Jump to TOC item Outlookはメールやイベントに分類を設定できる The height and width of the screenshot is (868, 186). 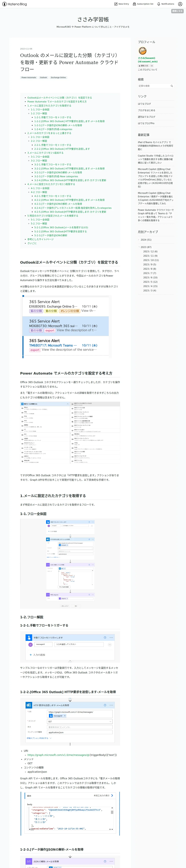[x=59, y=98]
